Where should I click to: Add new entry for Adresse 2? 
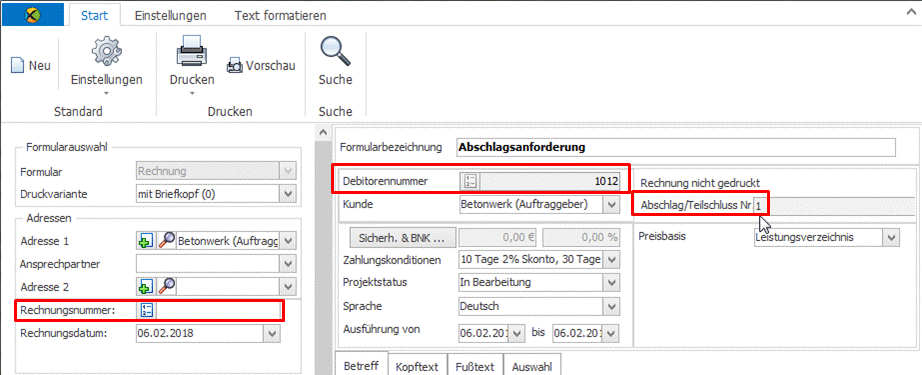coord(145,287)
